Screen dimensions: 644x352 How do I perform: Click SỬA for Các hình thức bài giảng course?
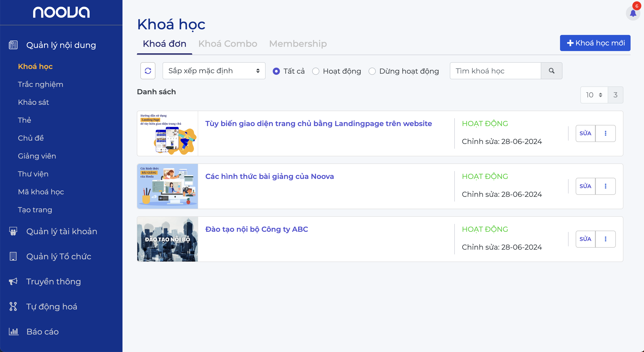coord(585,186)
